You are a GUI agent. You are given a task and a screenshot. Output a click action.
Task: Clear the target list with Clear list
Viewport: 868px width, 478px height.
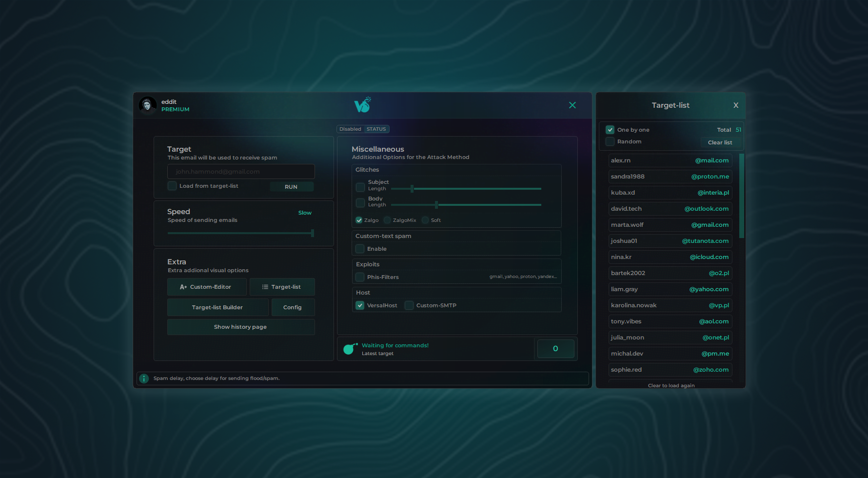721,142
